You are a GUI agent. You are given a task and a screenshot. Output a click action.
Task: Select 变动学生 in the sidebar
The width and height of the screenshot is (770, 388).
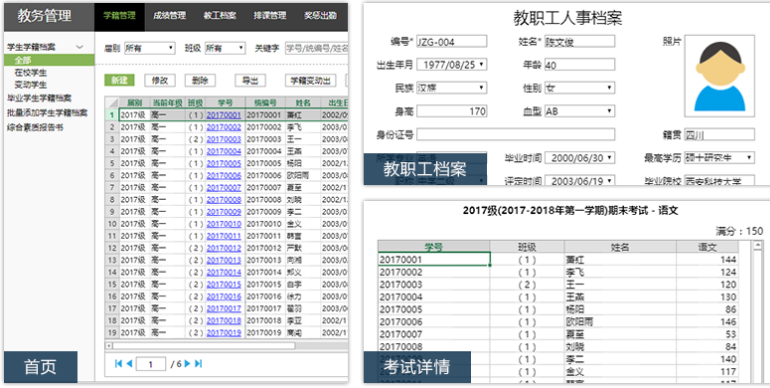[x=30, y=85]
